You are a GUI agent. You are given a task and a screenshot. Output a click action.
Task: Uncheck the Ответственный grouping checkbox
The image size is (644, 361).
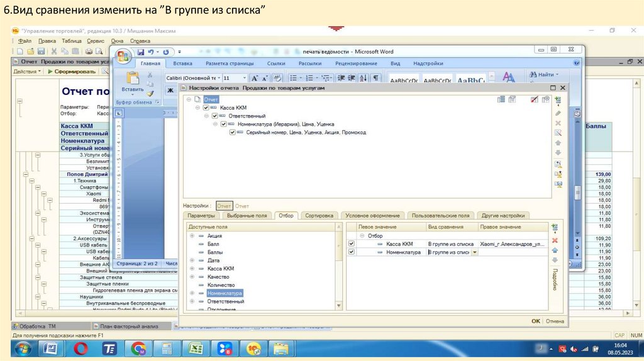point(215,116)
